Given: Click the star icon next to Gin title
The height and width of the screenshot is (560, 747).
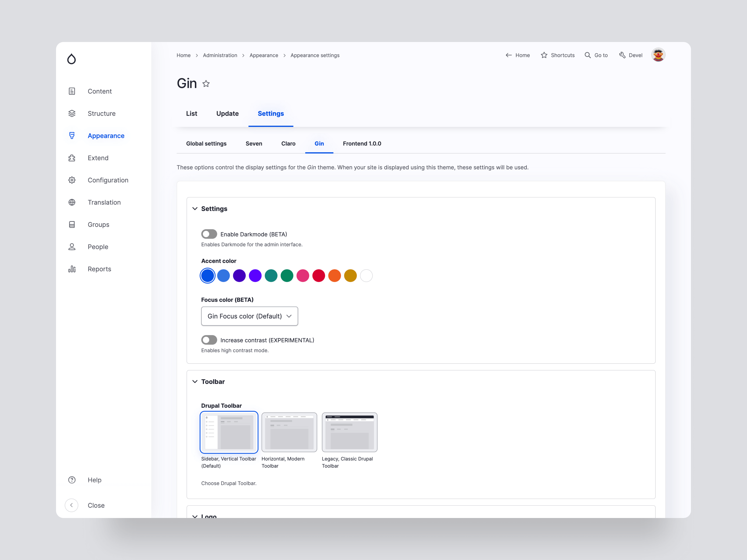Looking at the screenshot, I should tap(206, 84).
